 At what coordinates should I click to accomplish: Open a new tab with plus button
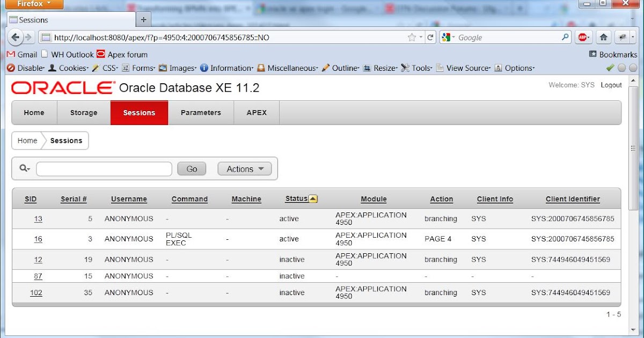[143, 20]
